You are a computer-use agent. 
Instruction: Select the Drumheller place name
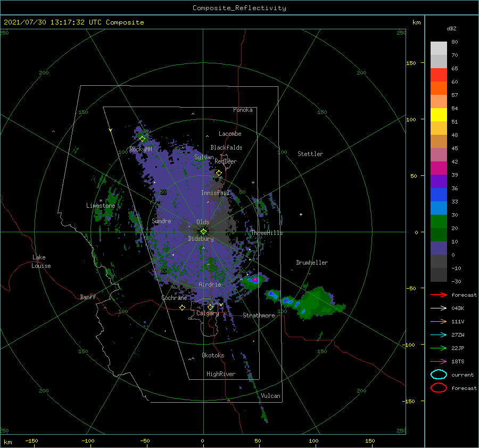click(312, 263)
